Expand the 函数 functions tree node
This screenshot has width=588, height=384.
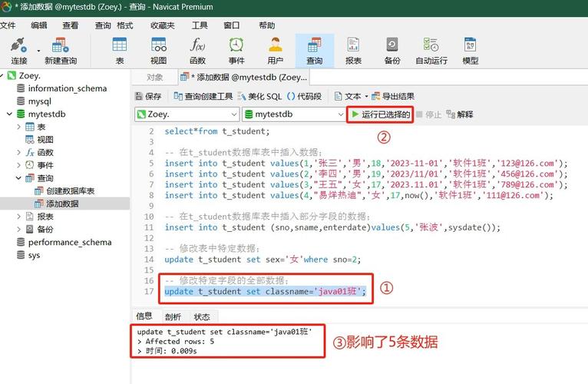tap(18, 152)
